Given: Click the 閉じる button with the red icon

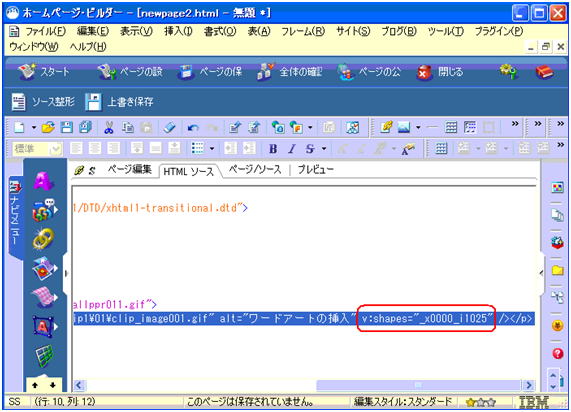Looking at the screenshot, I should (440, 72).
